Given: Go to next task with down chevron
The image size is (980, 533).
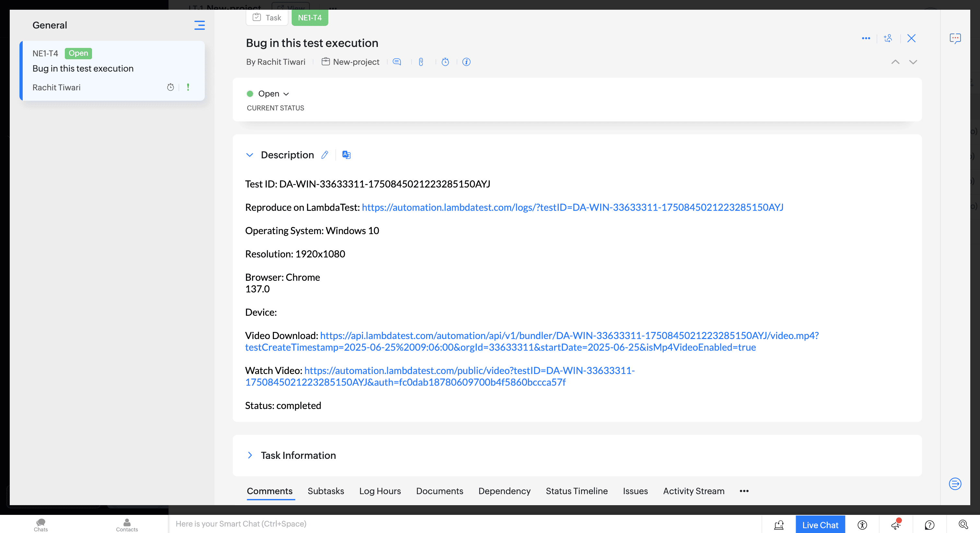Looking at the screenshot, I should (913, 62).
